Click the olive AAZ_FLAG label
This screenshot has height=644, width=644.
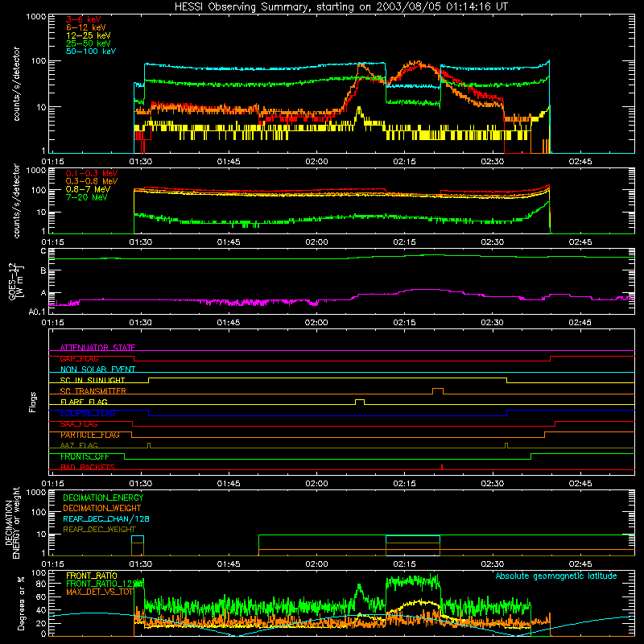coord(79,445)
